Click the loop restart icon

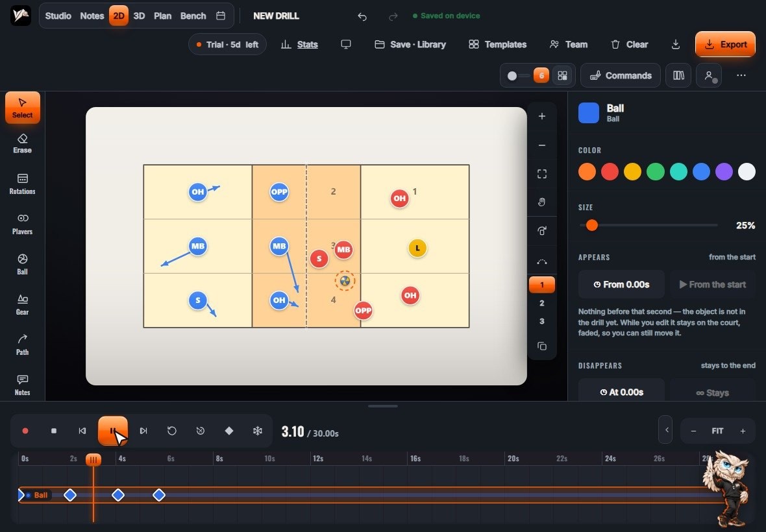(171, 431)
